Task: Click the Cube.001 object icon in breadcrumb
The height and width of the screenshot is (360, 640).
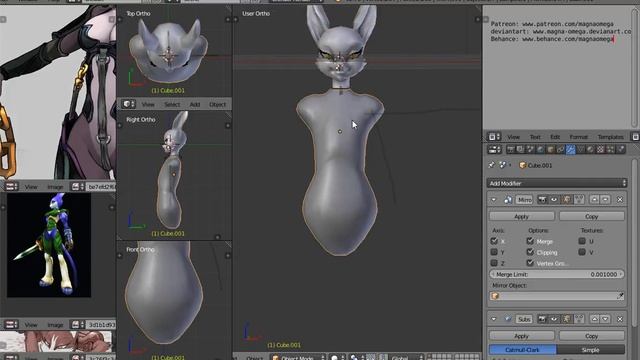Action: pyautogui.click(x=523, y=165)
